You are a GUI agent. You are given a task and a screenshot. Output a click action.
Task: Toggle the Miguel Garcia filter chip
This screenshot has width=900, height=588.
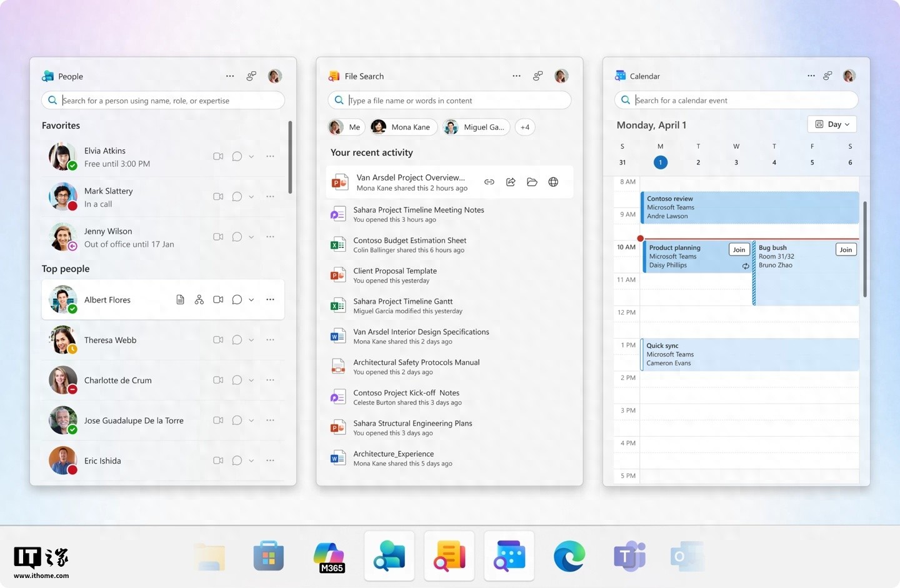[476, 127]
